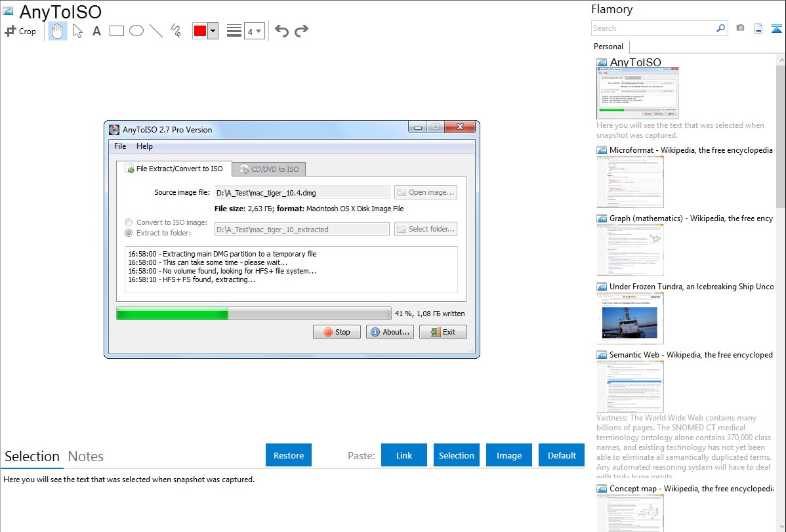The width and height of the screenshot is (786, 532).
Task: Click the extract folder path field
Action: (302, 229)
